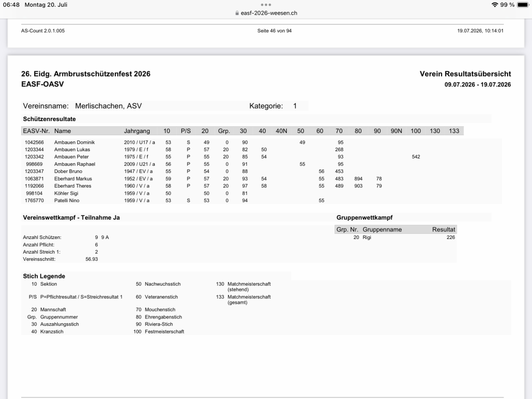
Task: Tap the battery indicator icon
Action: click(x=523, y=5)
